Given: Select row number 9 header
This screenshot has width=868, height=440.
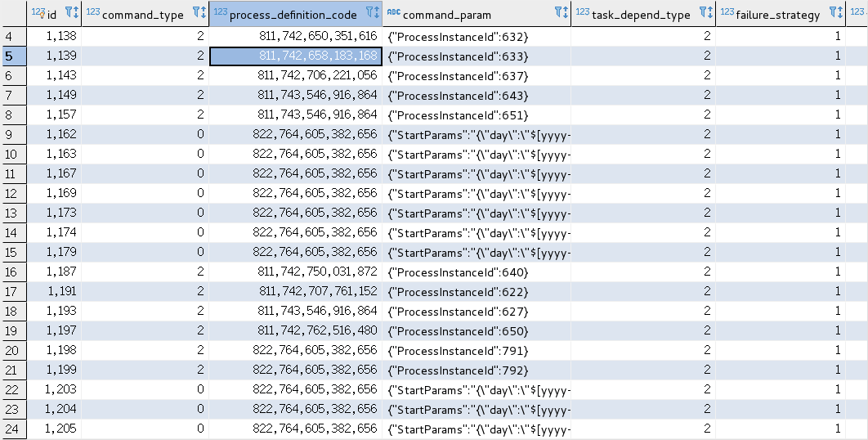Looking at the screenshot, I should coord(13,135).
